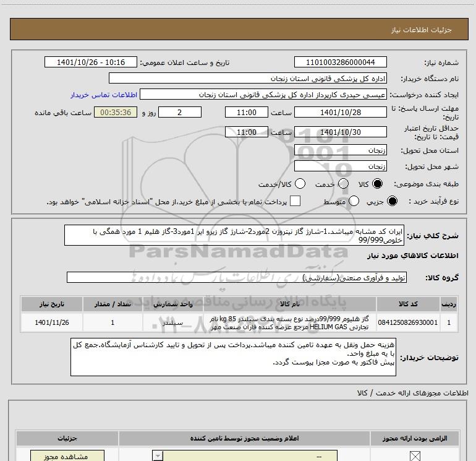Click the buyer notes text area
476x461 pixels.
tap(233, 357)
